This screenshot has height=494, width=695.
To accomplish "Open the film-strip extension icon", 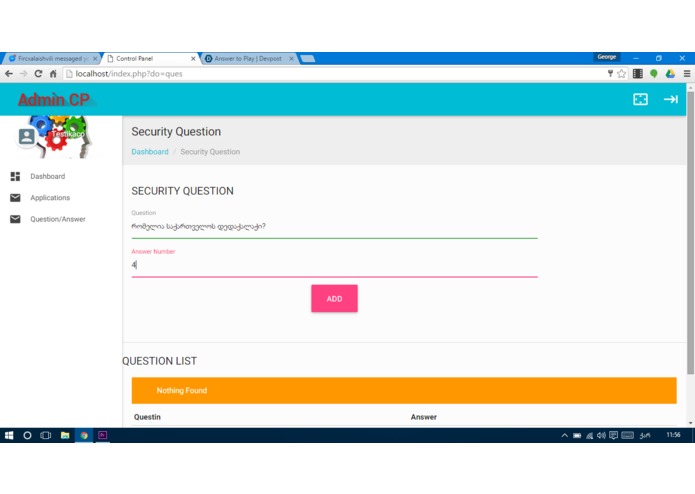I will 638,74.
